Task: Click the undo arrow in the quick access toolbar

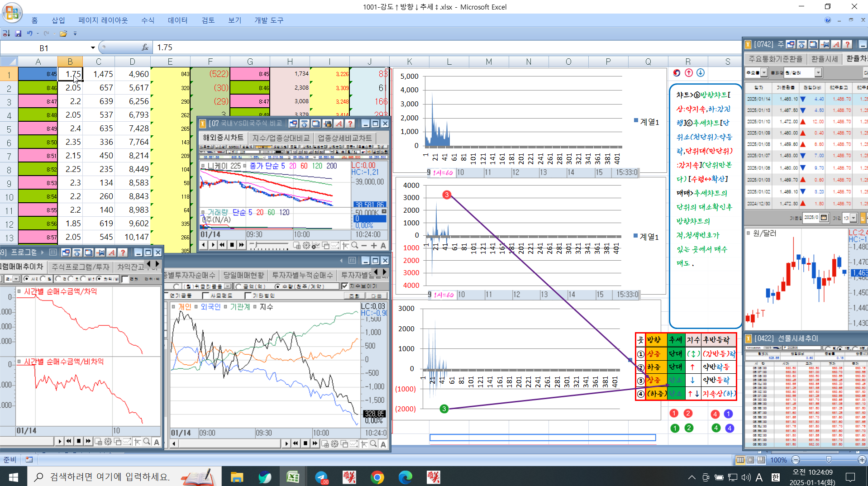Action: click(x=29, y=33)
